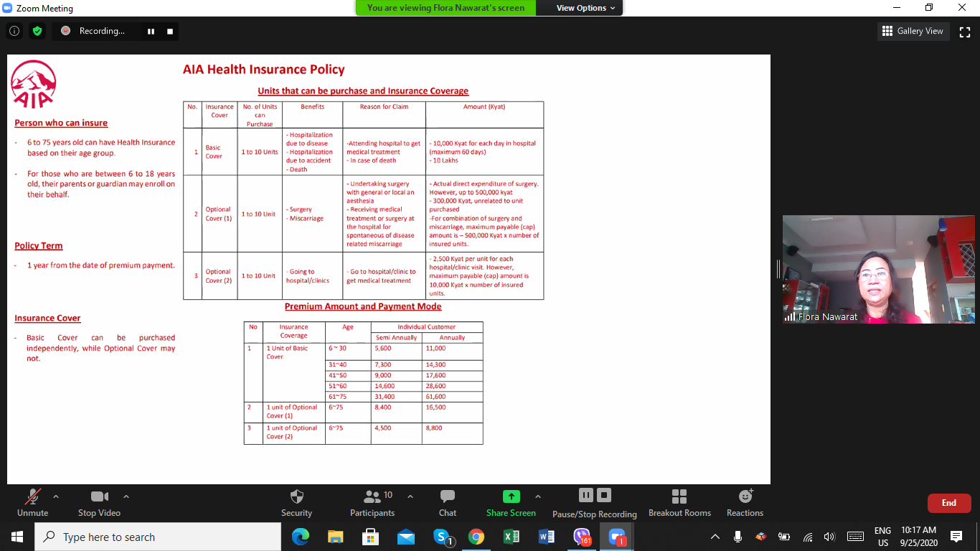Open volume control in tray

point(830,537)
